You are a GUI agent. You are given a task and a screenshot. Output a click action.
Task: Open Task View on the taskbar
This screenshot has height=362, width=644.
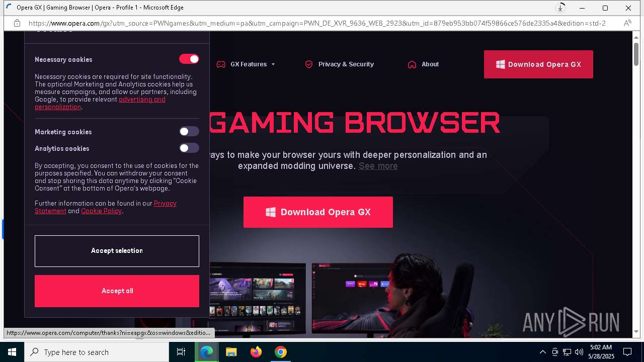[x=181, y=352]
